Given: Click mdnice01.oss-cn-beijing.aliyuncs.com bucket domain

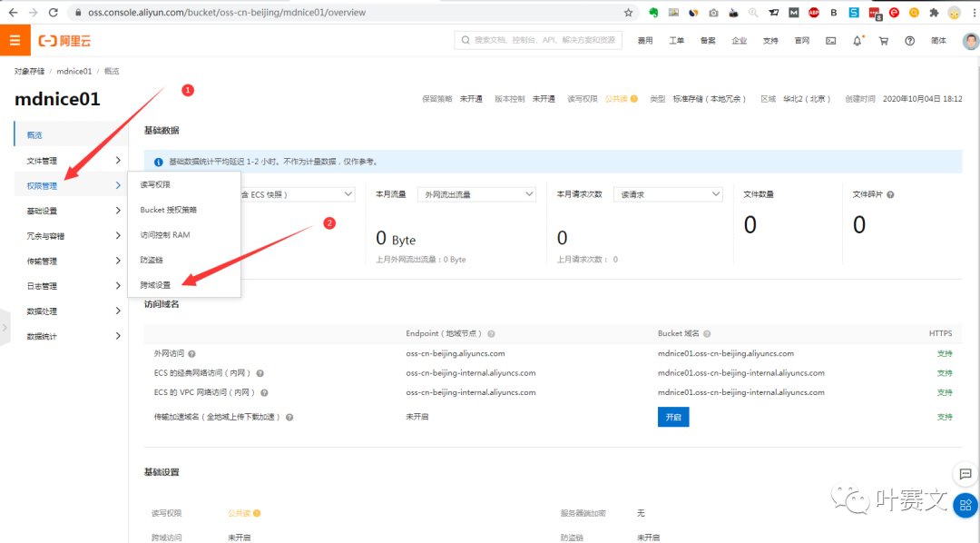Looking at the screenshot, I should (726, 353).
